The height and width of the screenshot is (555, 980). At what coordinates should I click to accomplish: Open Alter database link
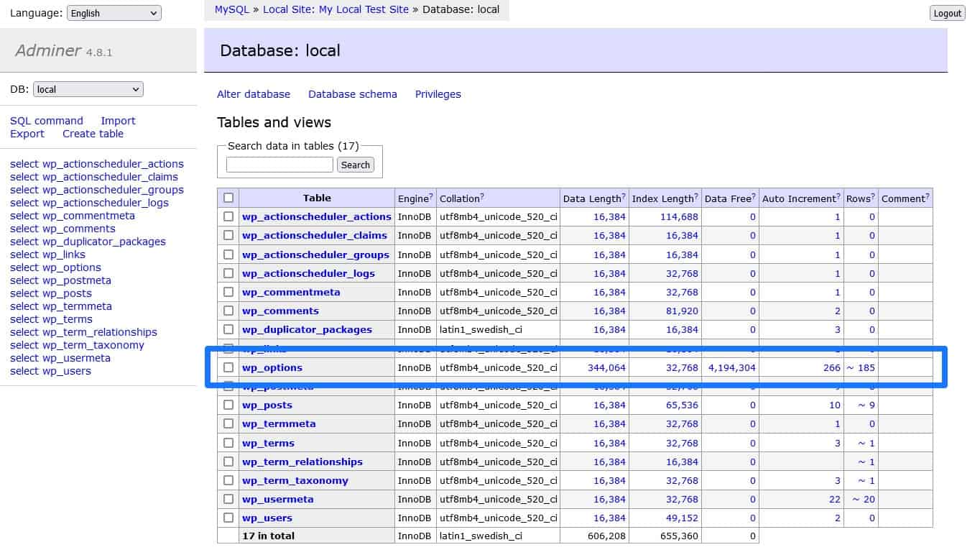(x=254, y=94)
